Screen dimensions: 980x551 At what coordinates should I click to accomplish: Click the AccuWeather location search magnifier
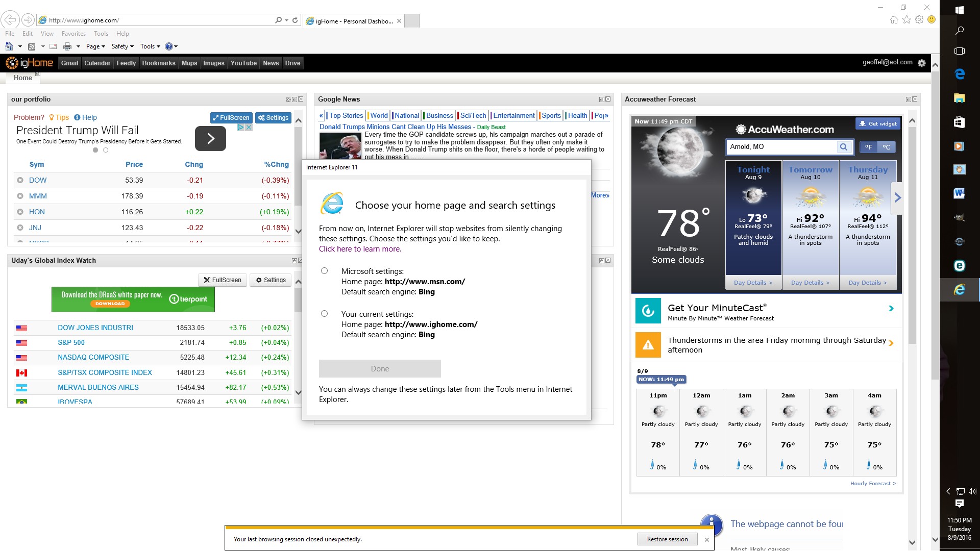click(x=844, y=147)
